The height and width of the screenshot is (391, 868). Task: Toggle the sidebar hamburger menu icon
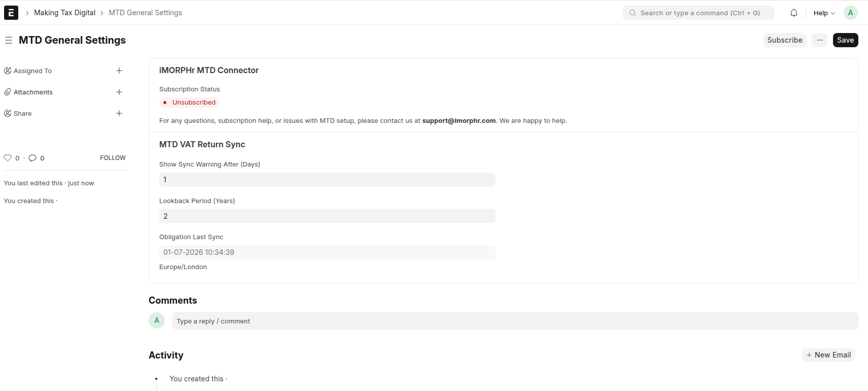point(9,40)
